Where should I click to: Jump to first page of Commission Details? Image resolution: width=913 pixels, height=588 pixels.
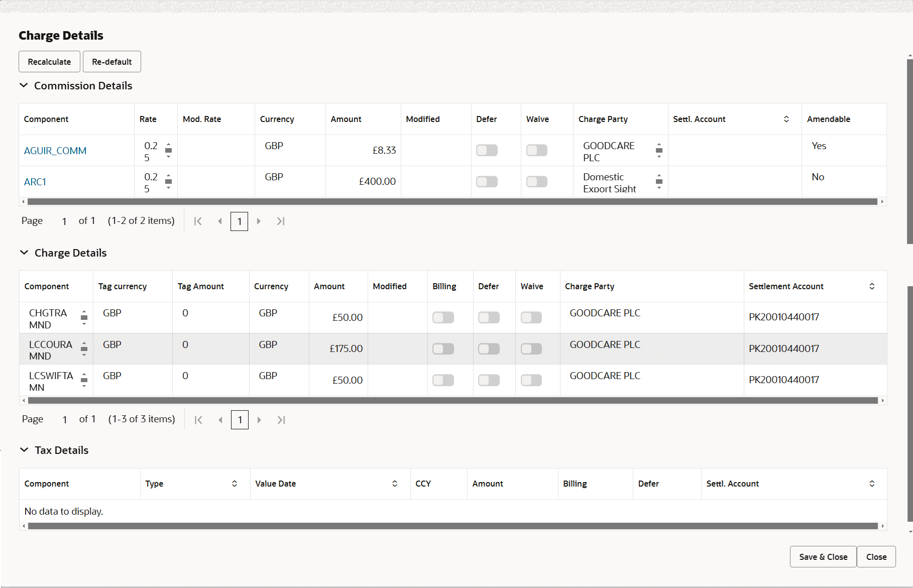point(198,221)
